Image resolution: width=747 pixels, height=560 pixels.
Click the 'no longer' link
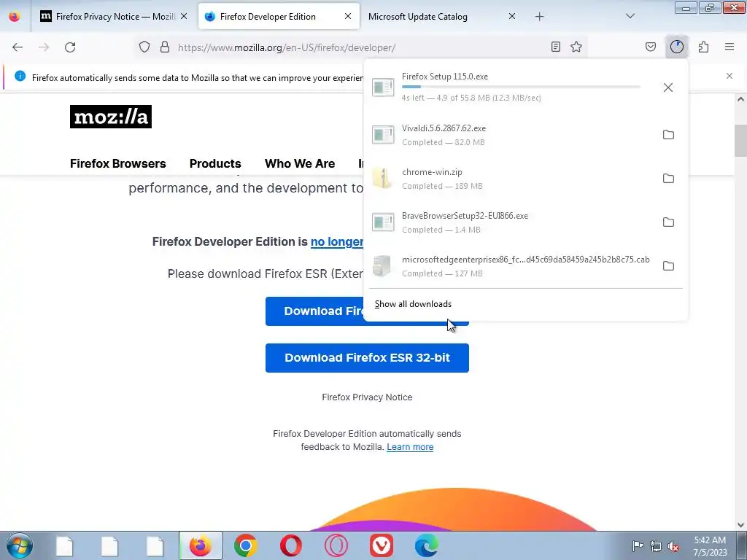click(x=337, y=242)
